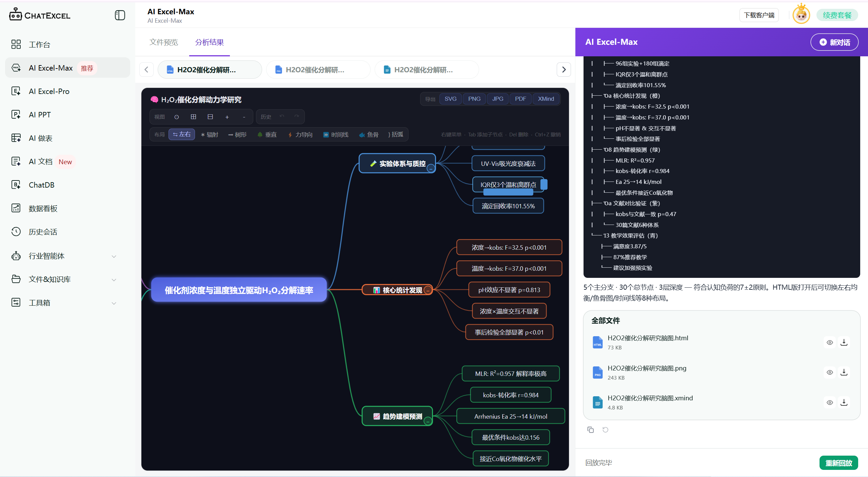Export mind map as XMind
868x477 pixels.
[x=546, y=99]
